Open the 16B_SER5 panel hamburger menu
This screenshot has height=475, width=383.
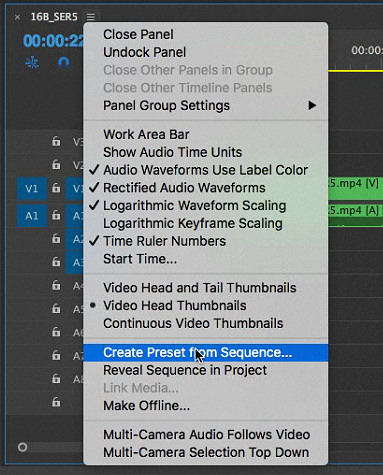[91, 17]
